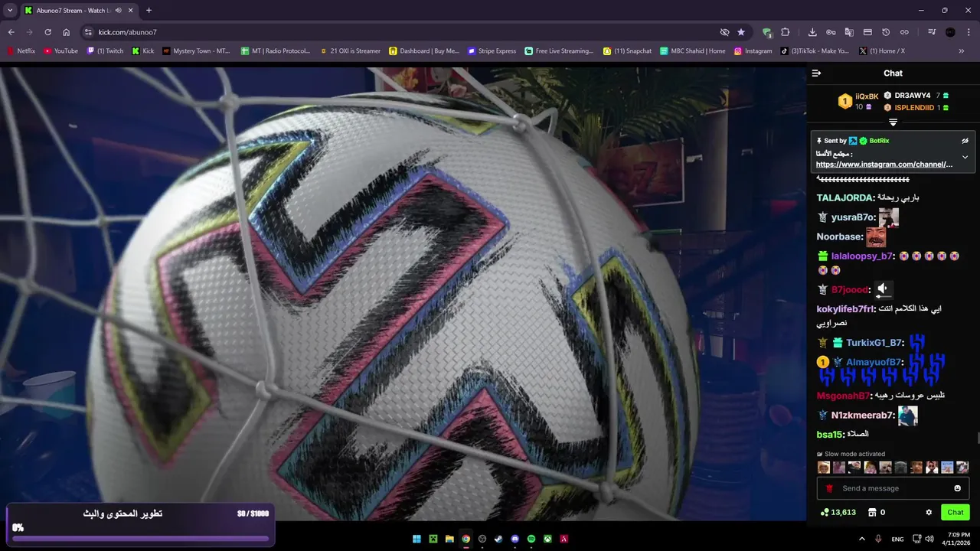980x551 pixels.
Task: Click the donation goal progress bar
Action: click(141, 538)
